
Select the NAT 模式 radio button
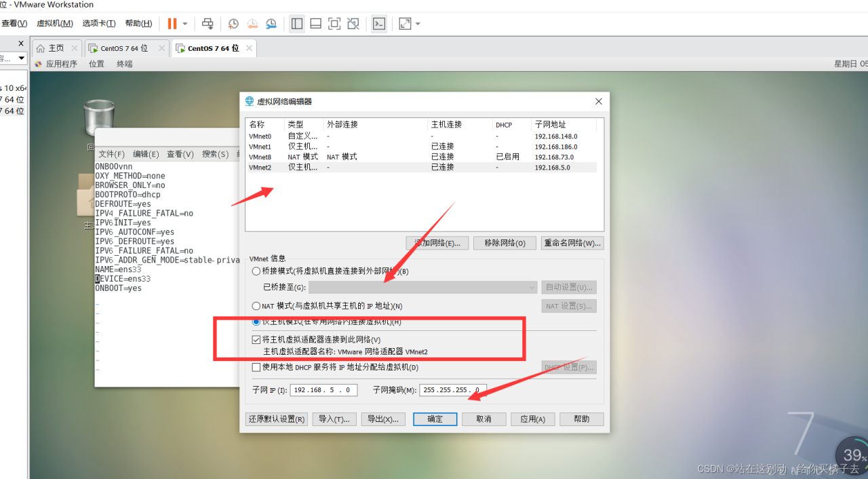[x=256, y=306]
